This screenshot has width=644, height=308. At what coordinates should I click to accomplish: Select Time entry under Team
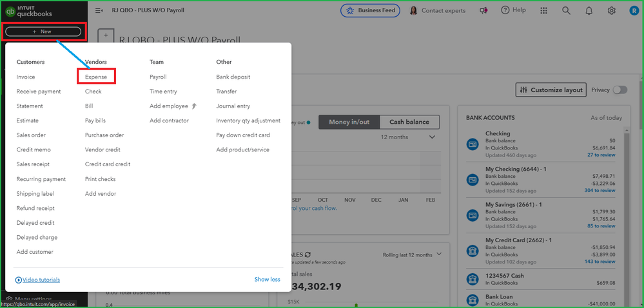point(164,91)
